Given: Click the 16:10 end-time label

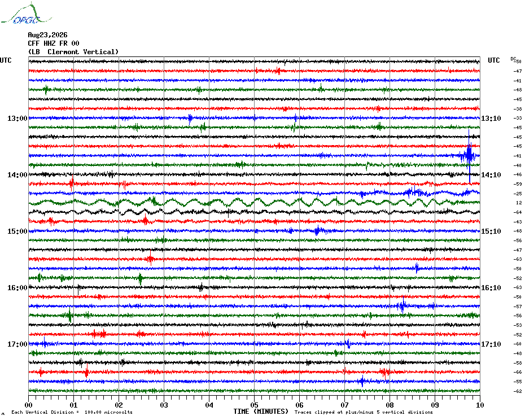Looking at the screenshot, I should pos(491,288).
